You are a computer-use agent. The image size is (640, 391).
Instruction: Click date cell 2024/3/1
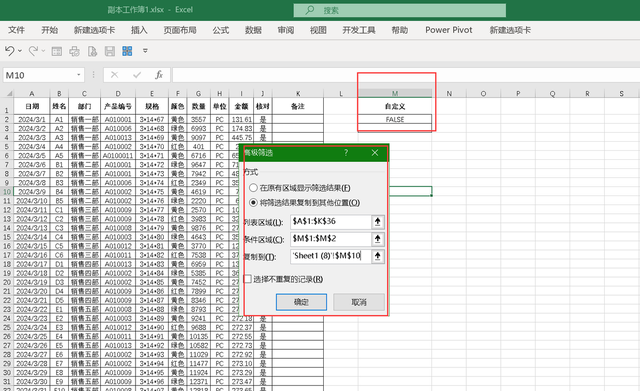[x=32, y=119]
